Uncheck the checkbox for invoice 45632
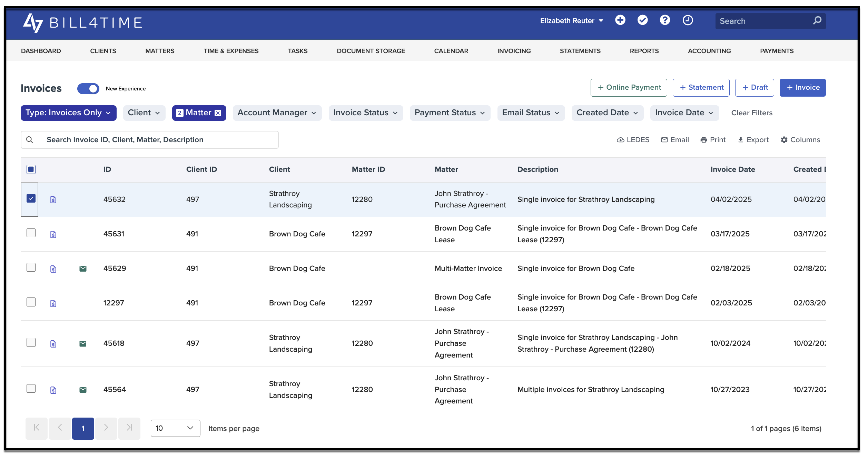 (31, 198)
